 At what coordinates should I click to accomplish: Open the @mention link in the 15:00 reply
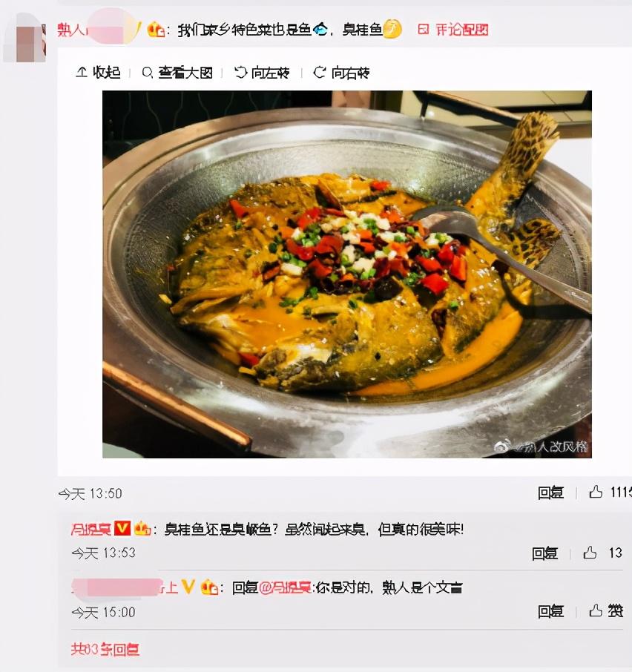pos(286,587)
